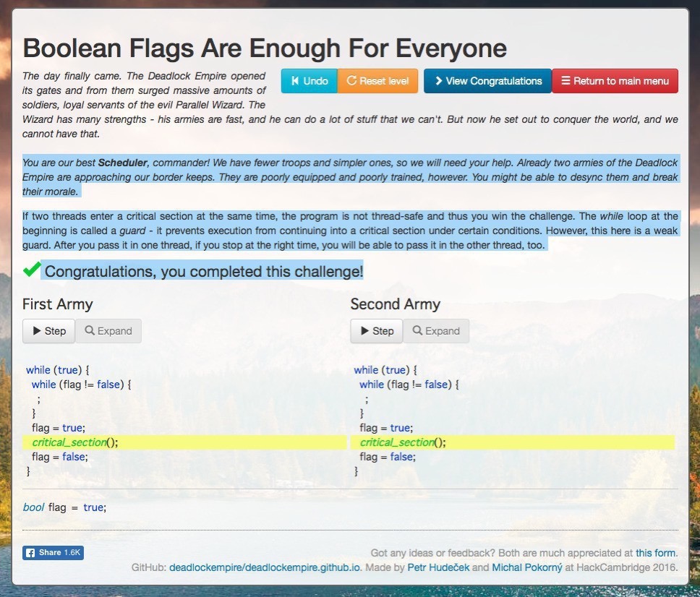Click the 'Boolean Flags Are Enough For Everyone' title
700x597 pixels.
click(x=265, y=48)
